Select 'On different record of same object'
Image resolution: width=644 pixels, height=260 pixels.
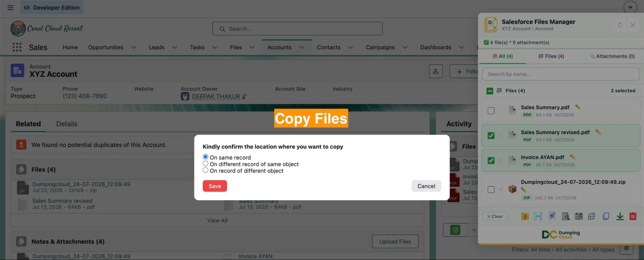(x=206, y=164)
